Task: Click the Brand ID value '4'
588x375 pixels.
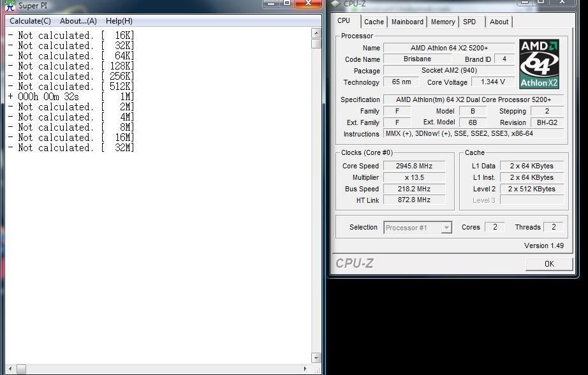Action: pyautogui.click(x=504, y=59)
